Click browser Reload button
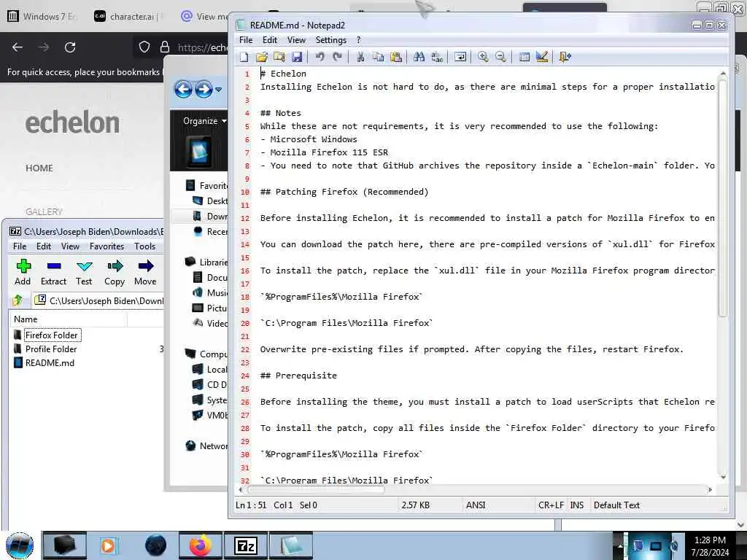 pyautogui.click(x=70, y=47)
